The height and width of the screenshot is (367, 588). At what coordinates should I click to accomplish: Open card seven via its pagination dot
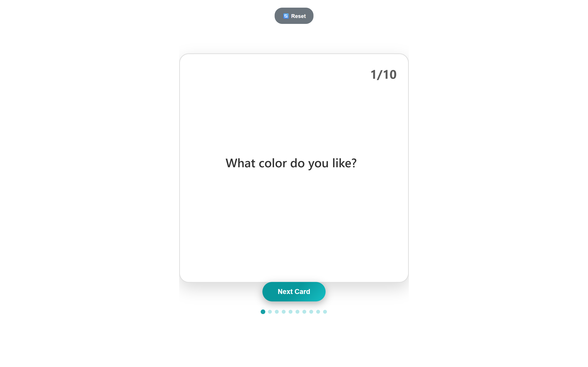[304, 312]
